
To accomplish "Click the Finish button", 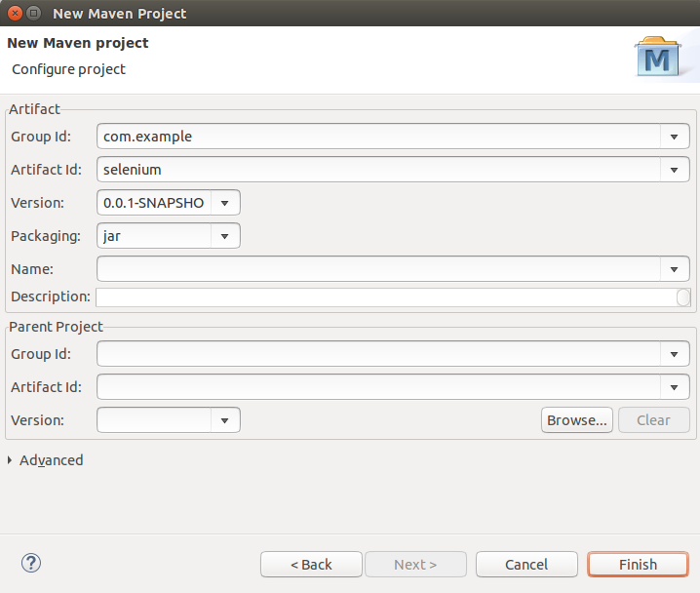I will coord(638,565).
